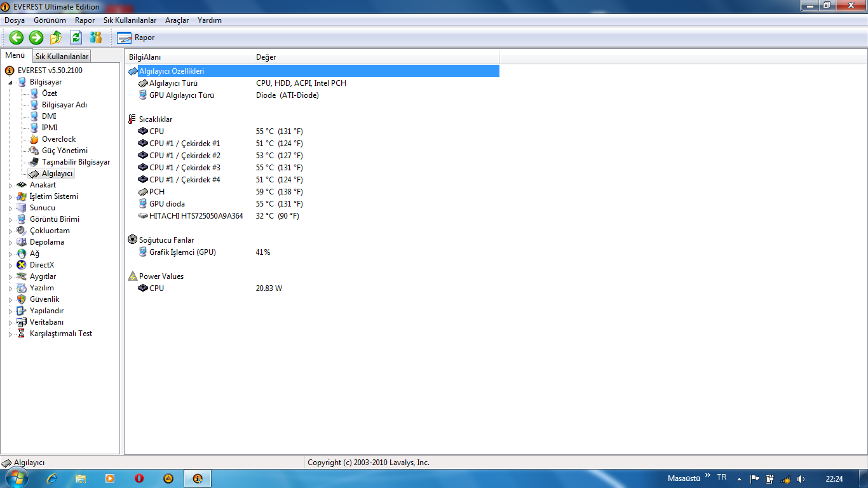868x488 pixels.
Task: Click the Aygıtlar devices icon
Action: pyautogui.click(x=22, y=276)
